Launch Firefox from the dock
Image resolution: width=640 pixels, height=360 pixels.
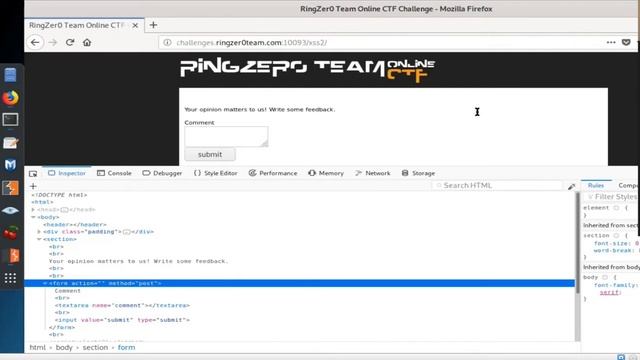coord(10,98)
